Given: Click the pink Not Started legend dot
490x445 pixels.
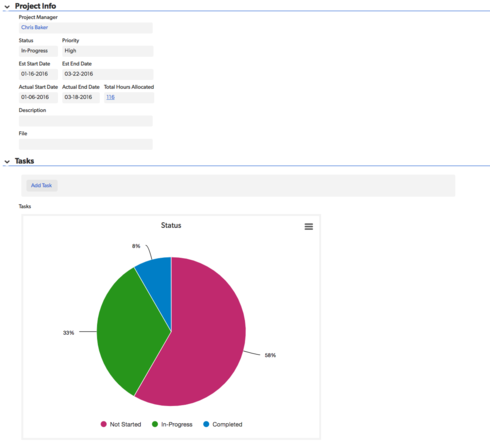Looking at the screenshot, I should pyautogui.click(x=104, y=424).
